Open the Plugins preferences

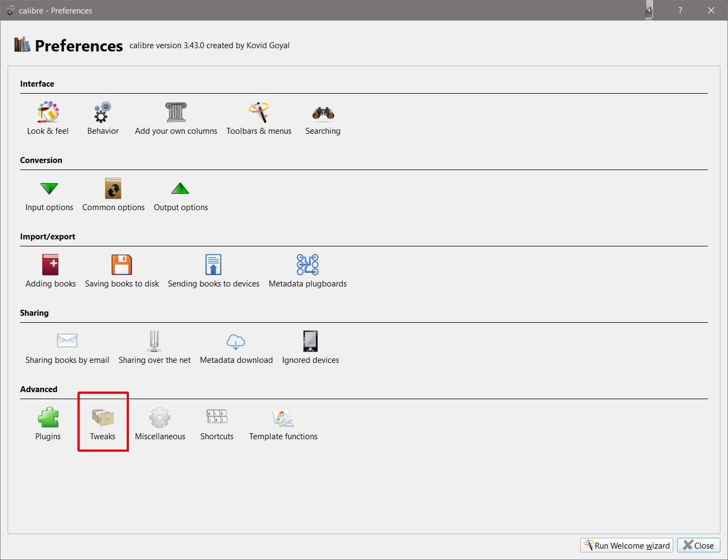[x=48, y=424]
